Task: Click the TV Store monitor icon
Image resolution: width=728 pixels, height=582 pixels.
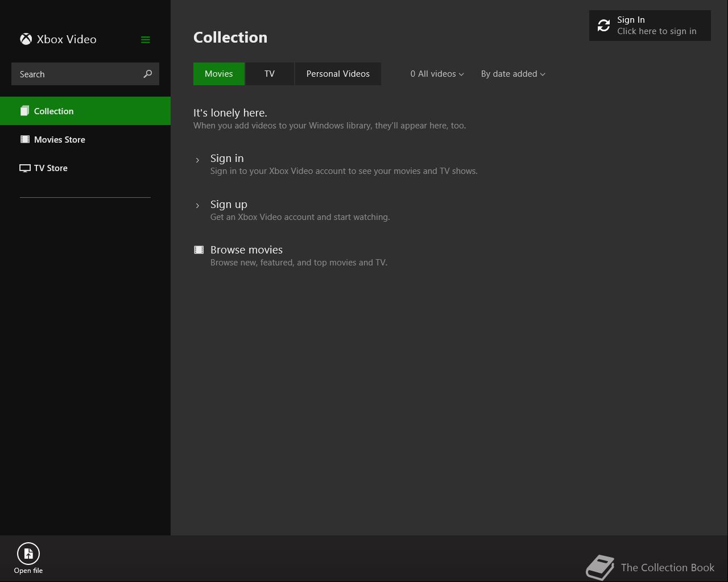Action: point(25,168)
